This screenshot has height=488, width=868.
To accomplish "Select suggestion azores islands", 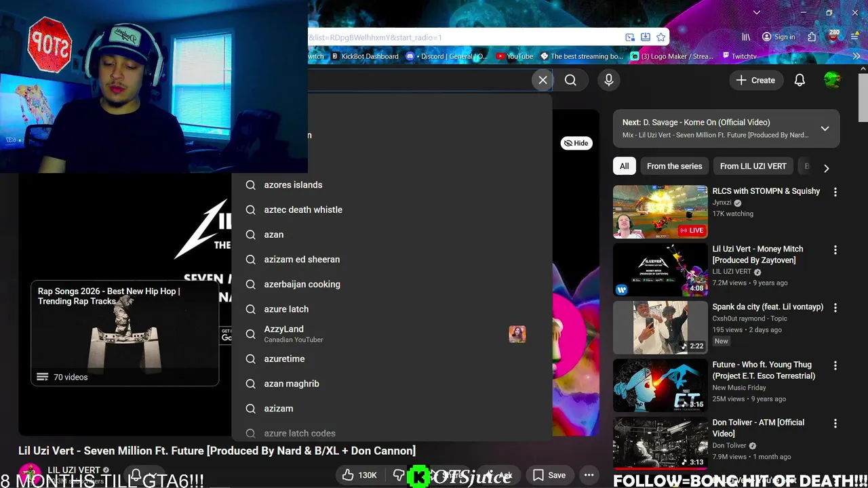I will 392,185.
